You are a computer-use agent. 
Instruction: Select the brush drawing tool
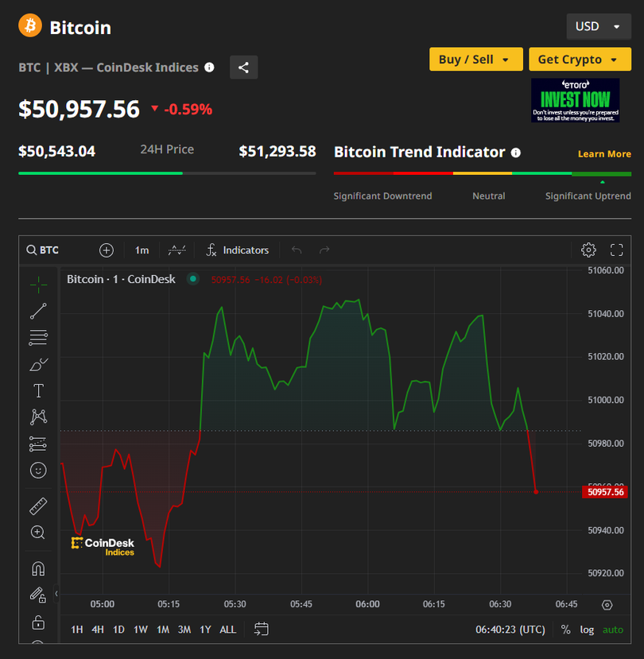tap(38, 364)
